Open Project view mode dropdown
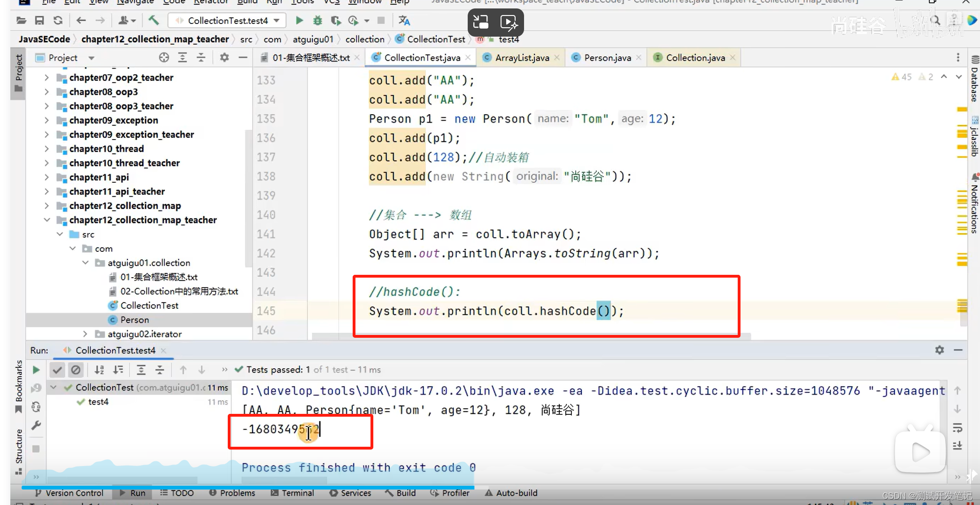Screen dimensions: 980x505 [92, 58]
